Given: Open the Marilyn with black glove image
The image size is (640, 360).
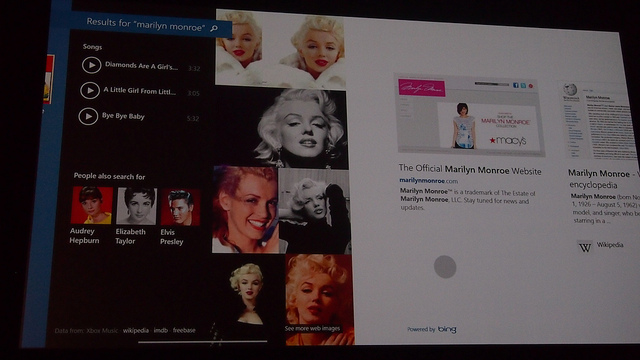Looking at the screenshot, I should [315, 211].
